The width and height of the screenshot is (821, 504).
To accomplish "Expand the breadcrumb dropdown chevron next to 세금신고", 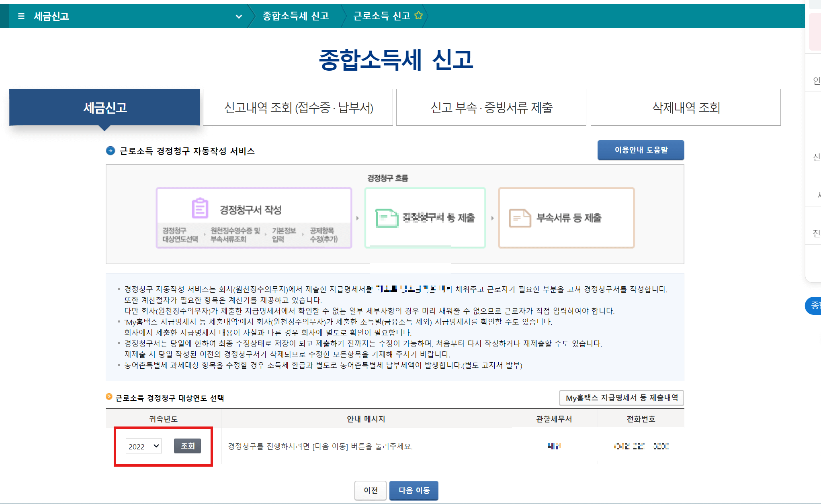I will 239,17.
